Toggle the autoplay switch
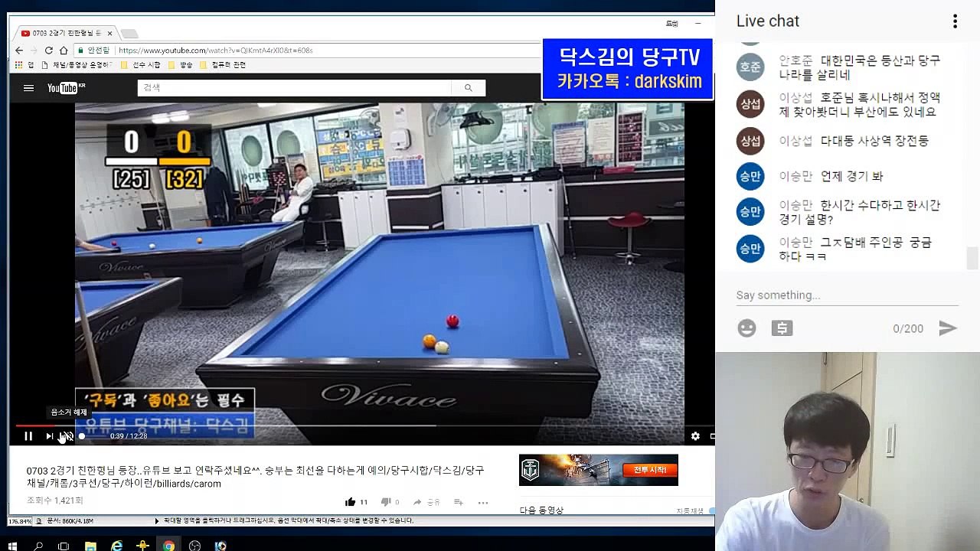 point(711,510)
